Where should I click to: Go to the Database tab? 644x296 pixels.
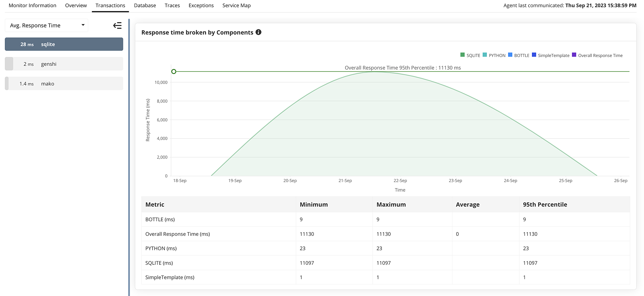click(x=145, y=5)
